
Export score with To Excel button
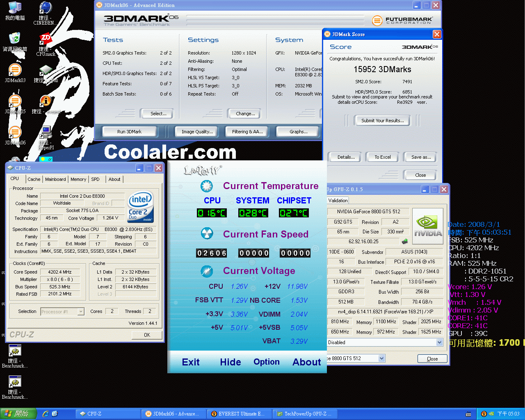tap(383, 157)
